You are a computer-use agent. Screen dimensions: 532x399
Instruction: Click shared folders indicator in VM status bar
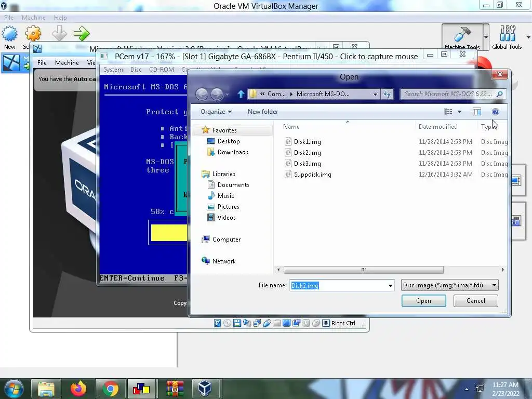[x=276, y=323]
